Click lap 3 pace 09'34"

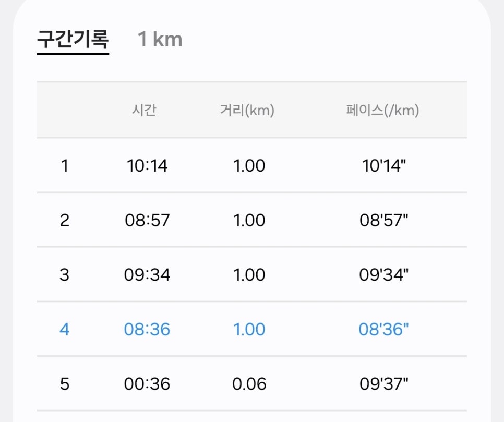coord(384,275)
